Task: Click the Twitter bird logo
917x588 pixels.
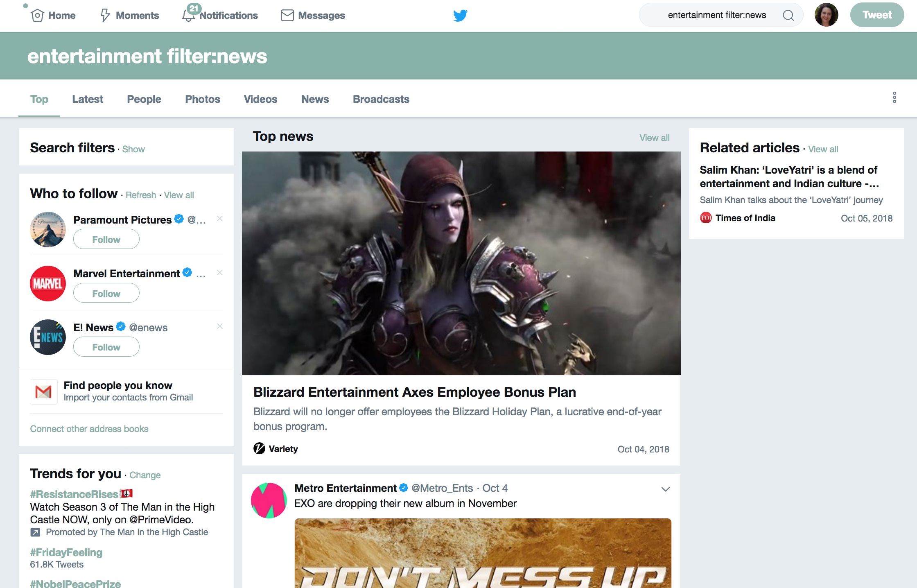Action: (460, 16)
